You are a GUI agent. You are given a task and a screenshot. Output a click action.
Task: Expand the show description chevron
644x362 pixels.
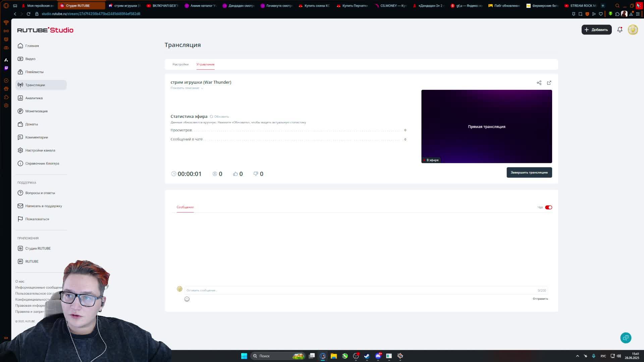pyautogui.click(x=202, y=88)
